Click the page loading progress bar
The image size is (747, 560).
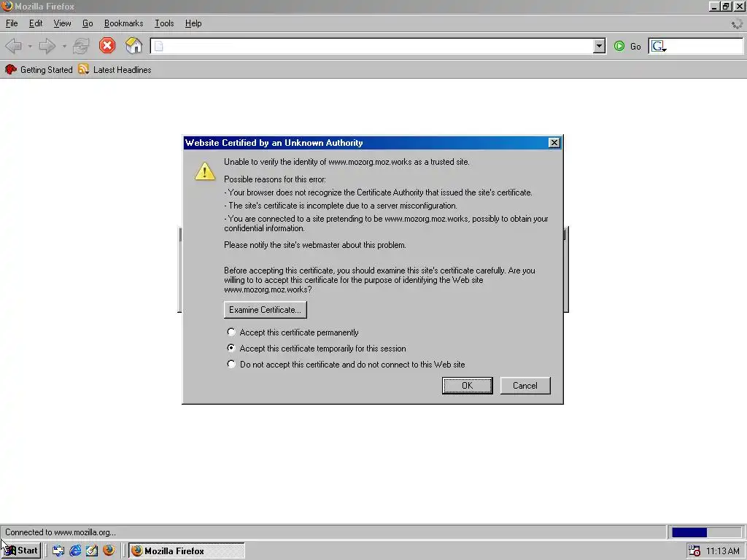[x=706, y=532]
